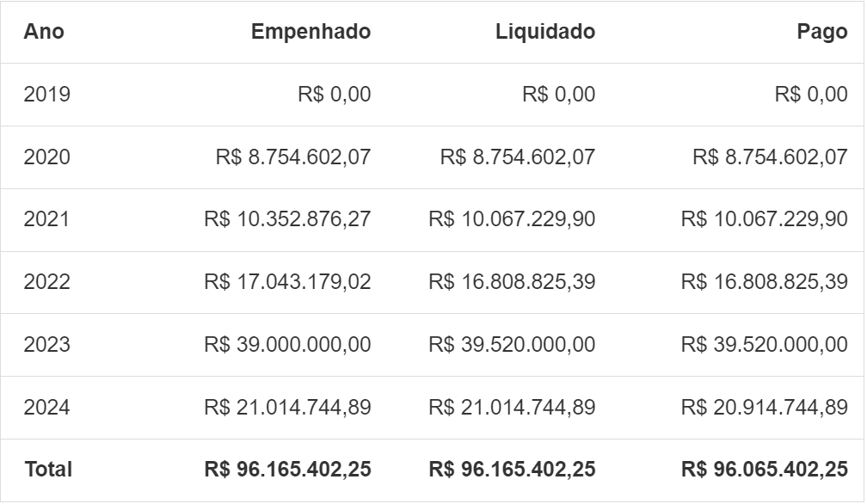This screenshot has width=867, height=504.
Task: Select the 2020 year row label
Action: [x=47, y=157]
